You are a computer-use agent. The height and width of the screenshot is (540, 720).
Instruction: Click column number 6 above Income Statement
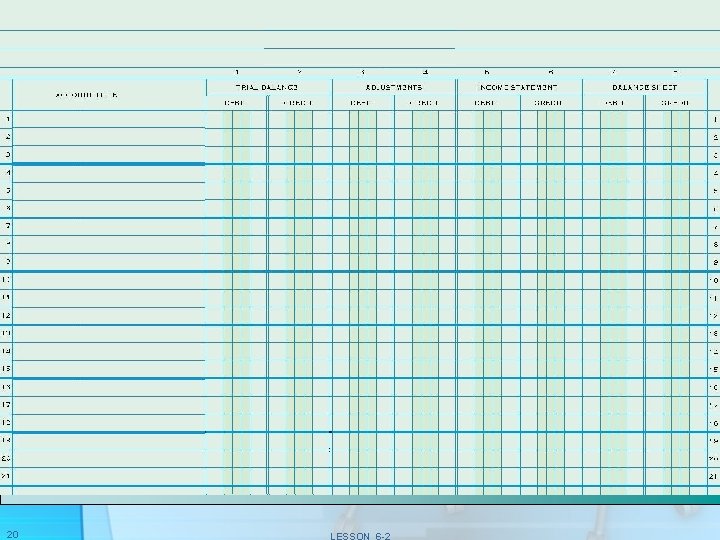[x=551, y=72]
